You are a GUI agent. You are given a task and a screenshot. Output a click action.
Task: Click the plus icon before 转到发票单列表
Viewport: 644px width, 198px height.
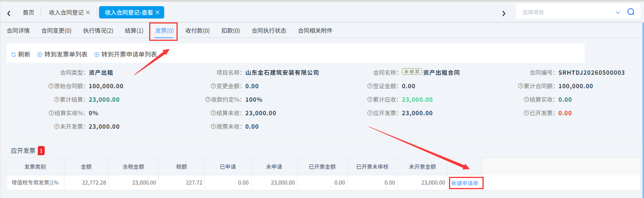point(40,55)
